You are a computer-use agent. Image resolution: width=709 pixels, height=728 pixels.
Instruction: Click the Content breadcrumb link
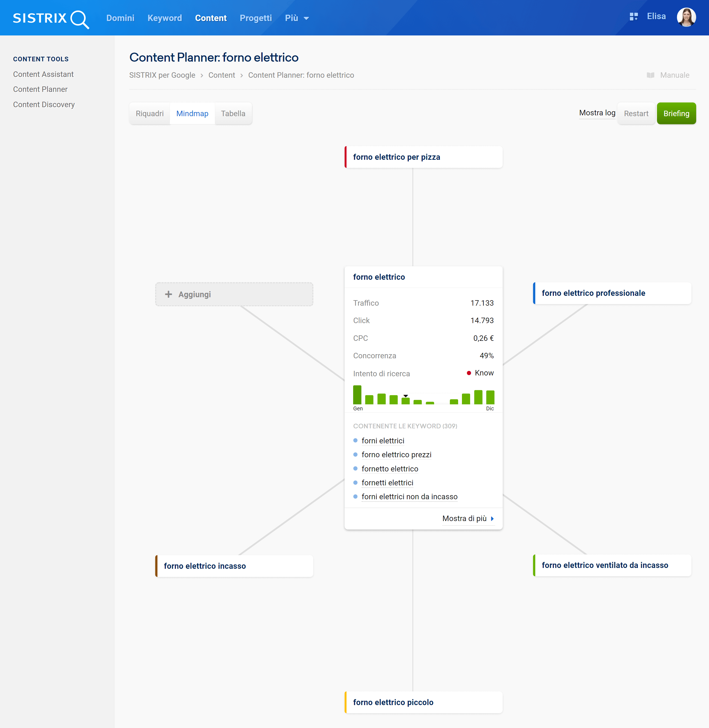(221, 75)
